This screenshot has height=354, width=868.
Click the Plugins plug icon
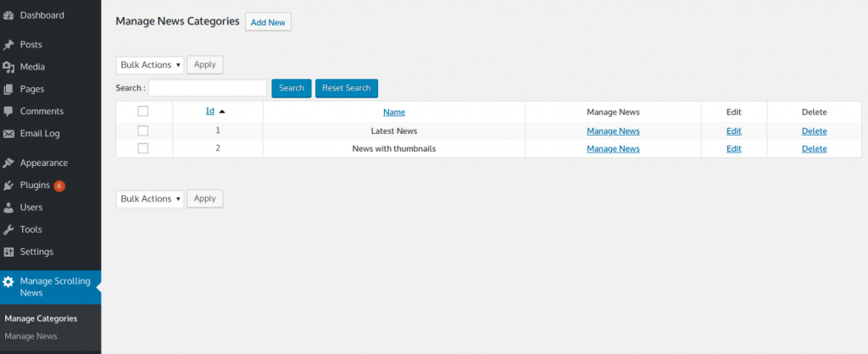(8, 185)
